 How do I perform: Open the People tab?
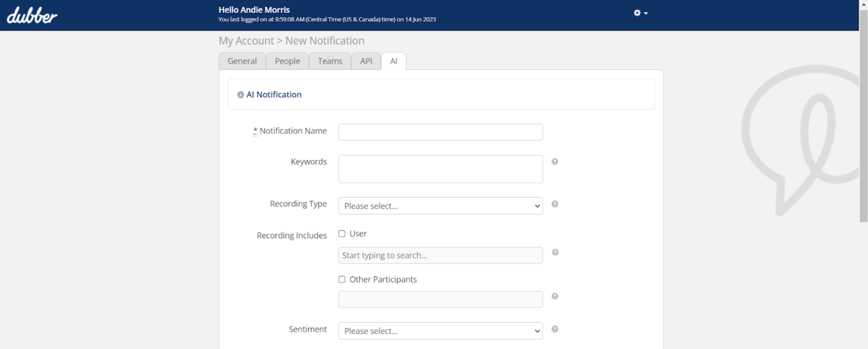[287, 61]
